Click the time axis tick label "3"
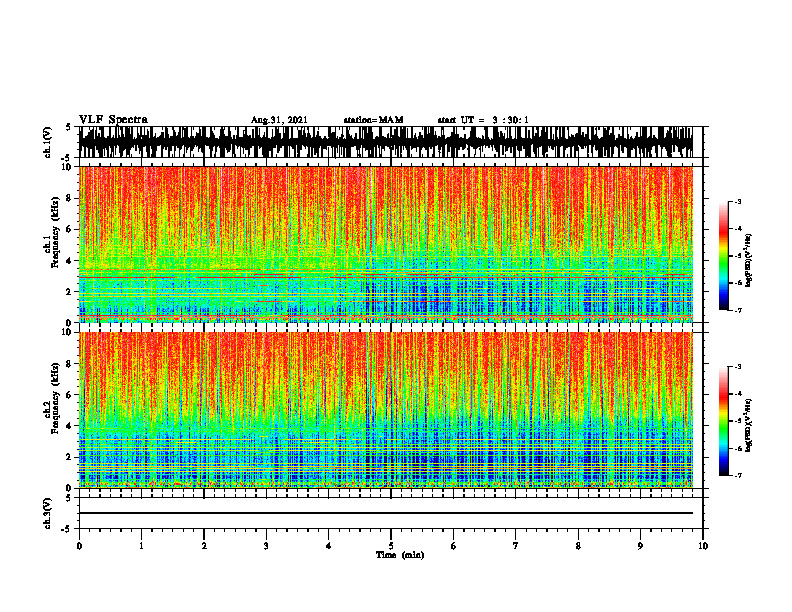Image resolution: width=792 pixels, height=612 pixels. (x=266, y=546)
